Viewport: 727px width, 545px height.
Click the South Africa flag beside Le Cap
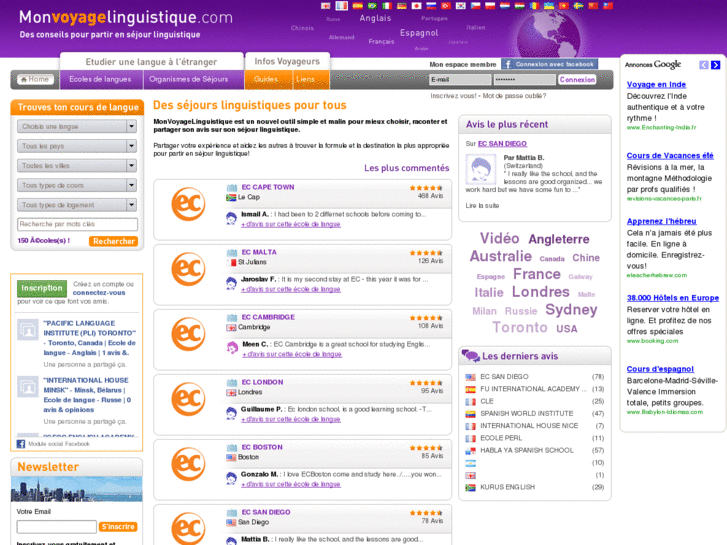[x=231, y=198]
